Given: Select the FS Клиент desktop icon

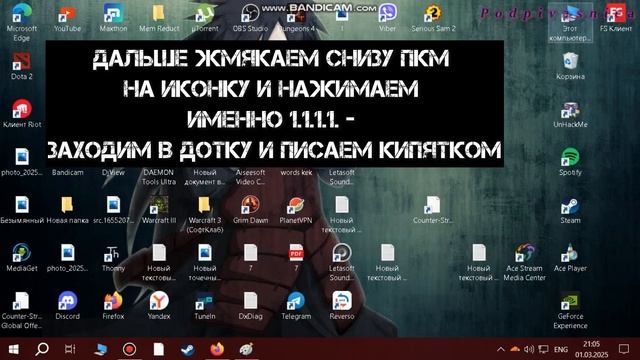Looking at the screenshot, I should [616, 18].
